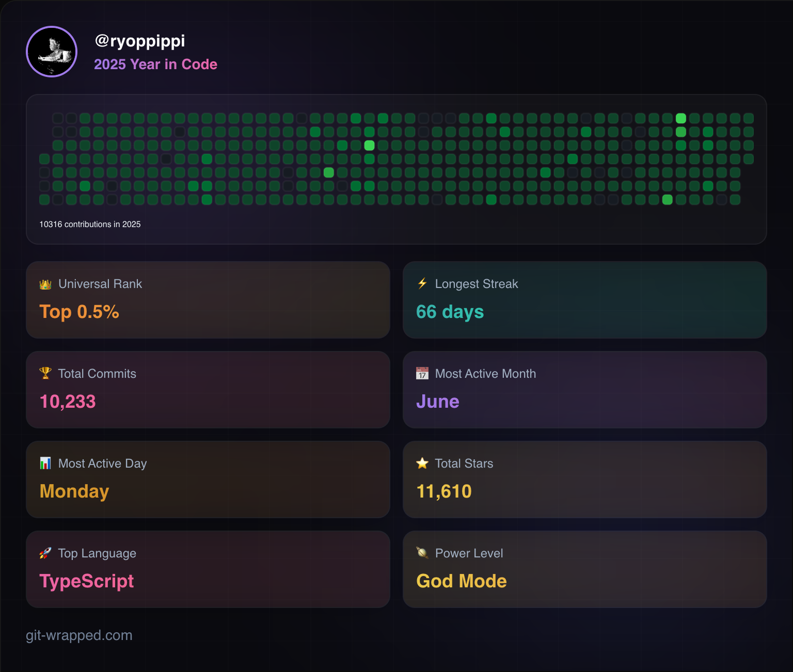Click the Most Active Month label

(x=485, y=374)
